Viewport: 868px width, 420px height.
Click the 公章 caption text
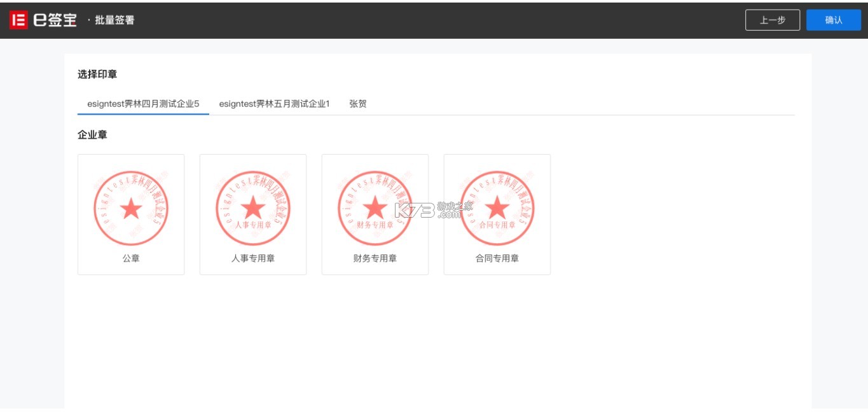coord(131,258)
